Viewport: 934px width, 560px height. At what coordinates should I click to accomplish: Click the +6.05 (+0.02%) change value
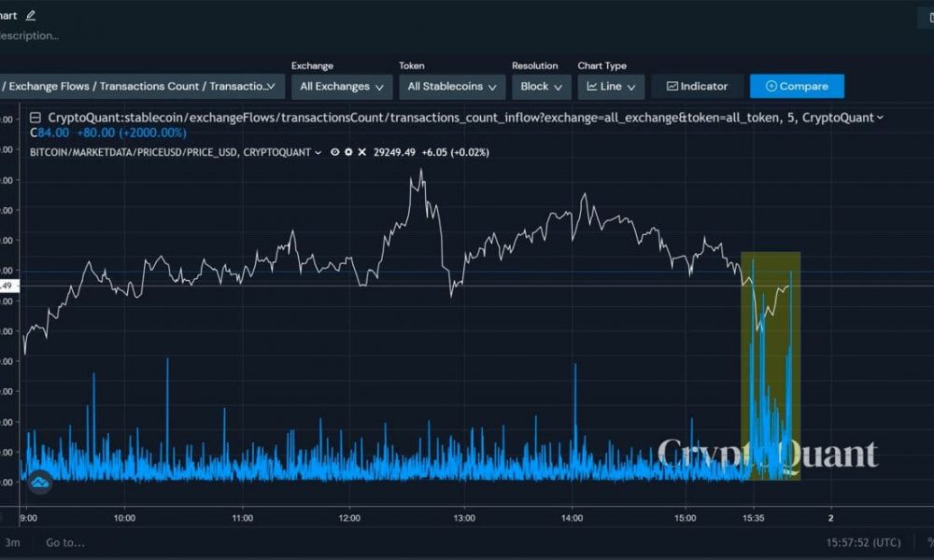click(x=455, y=152)
